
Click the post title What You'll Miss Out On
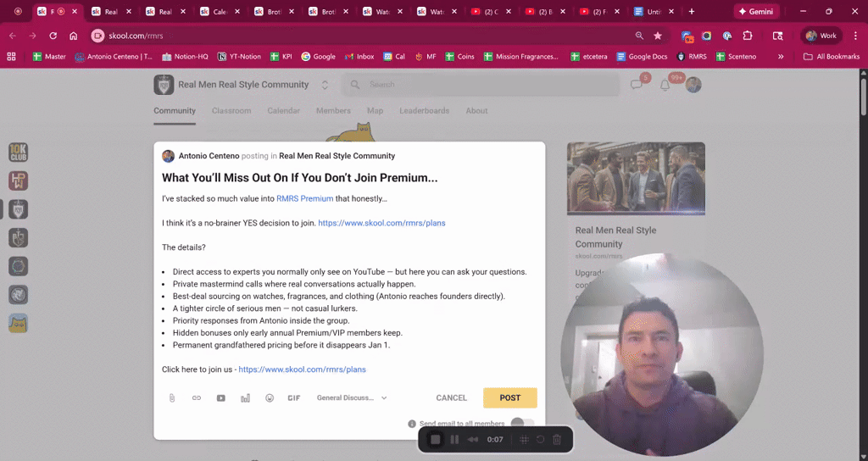pyautogui.click(x=299, y=178)
